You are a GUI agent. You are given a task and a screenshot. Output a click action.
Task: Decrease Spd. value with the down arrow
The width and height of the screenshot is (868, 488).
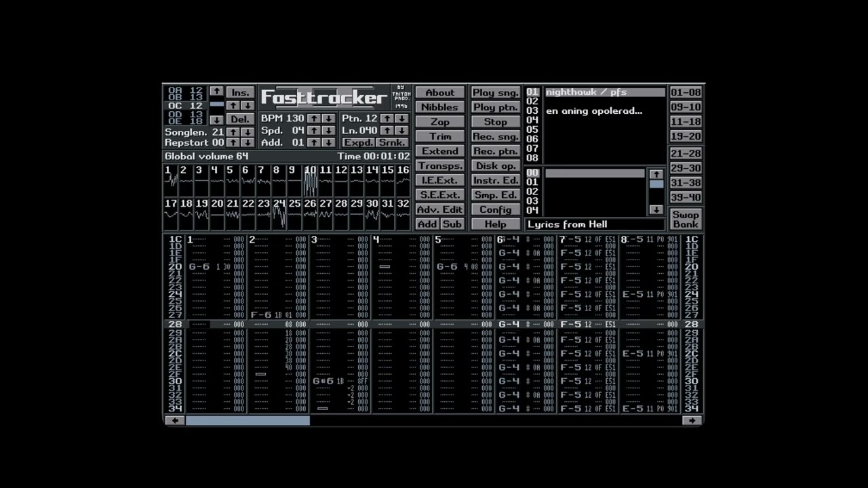click(x=328, y=130)
